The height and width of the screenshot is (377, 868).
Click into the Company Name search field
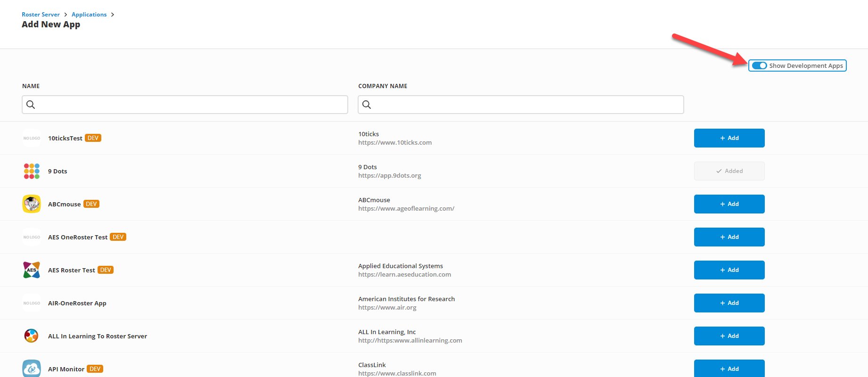pos(521,105)
